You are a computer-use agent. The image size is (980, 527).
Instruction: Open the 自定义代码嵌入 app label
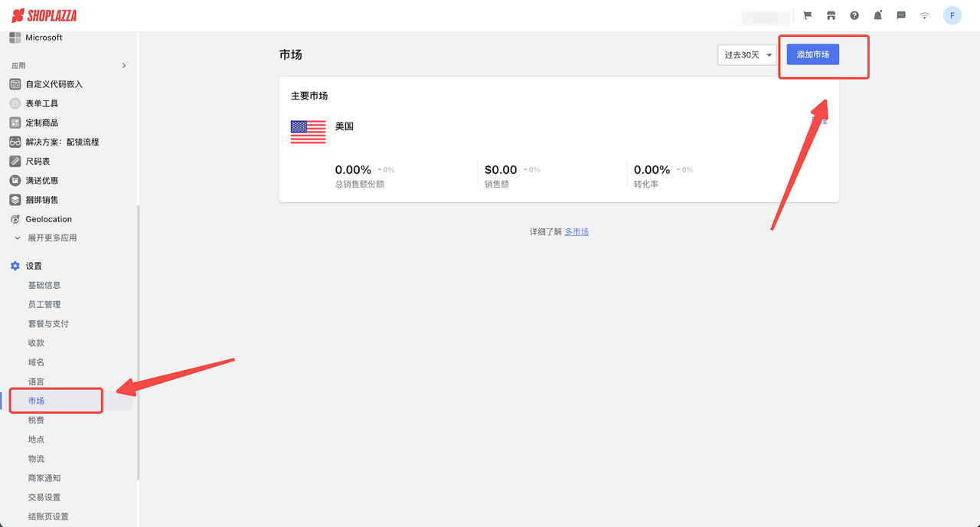[54, 84]
